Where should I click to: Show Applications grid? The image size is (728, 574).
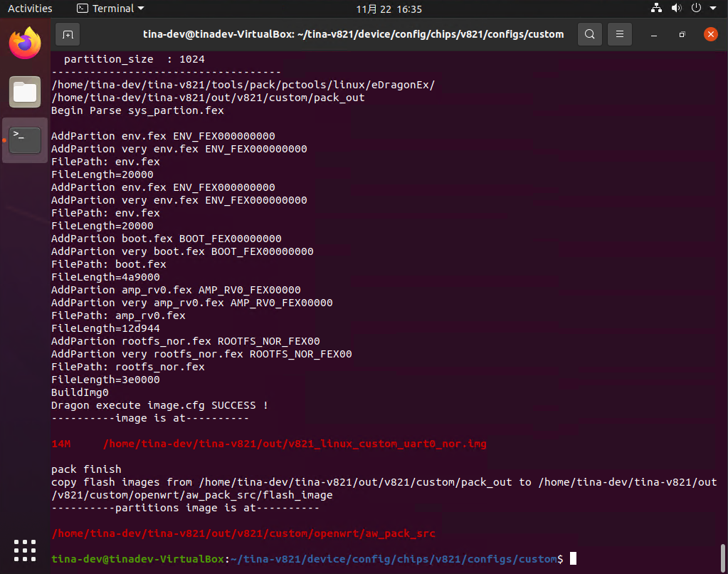(25, 550)
